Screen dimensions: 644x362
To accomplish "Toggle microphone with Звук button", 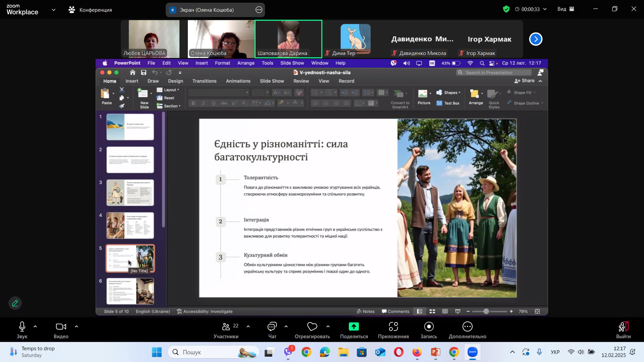I will click(22, 327).
